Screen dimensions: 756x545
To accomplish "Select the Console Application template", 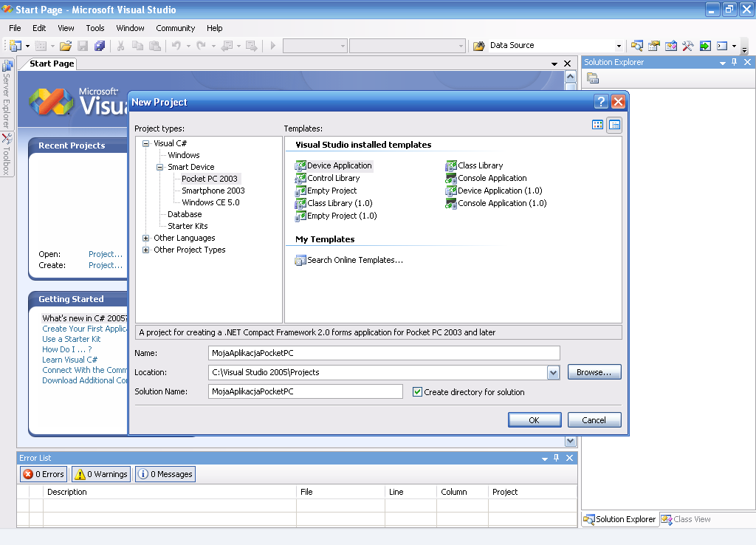I will tap(486, 179).
